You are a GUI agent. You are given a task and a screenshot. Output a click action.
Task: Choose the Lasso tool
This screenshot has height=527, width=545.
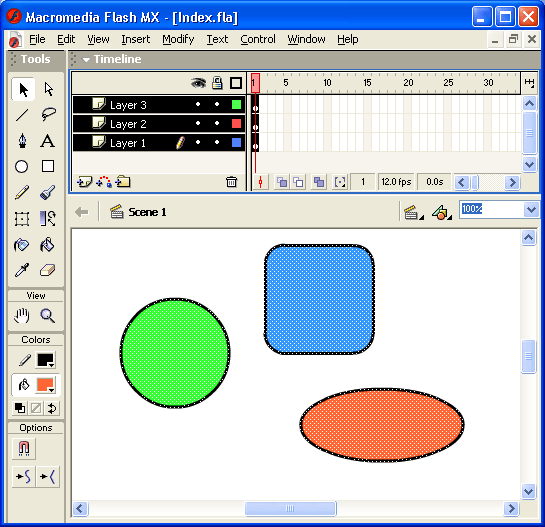[48, 115]
